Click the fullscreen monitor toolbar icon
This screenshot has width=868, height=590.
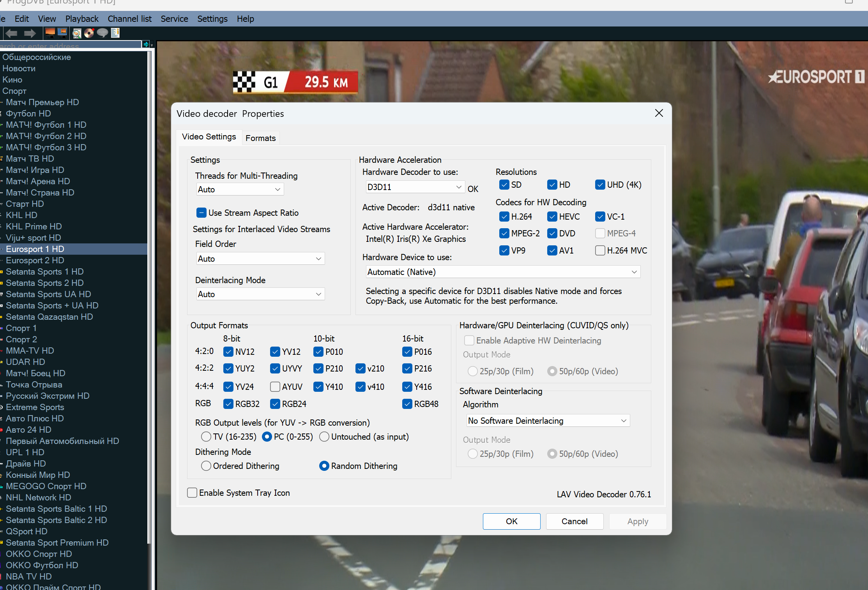[50, 33]
